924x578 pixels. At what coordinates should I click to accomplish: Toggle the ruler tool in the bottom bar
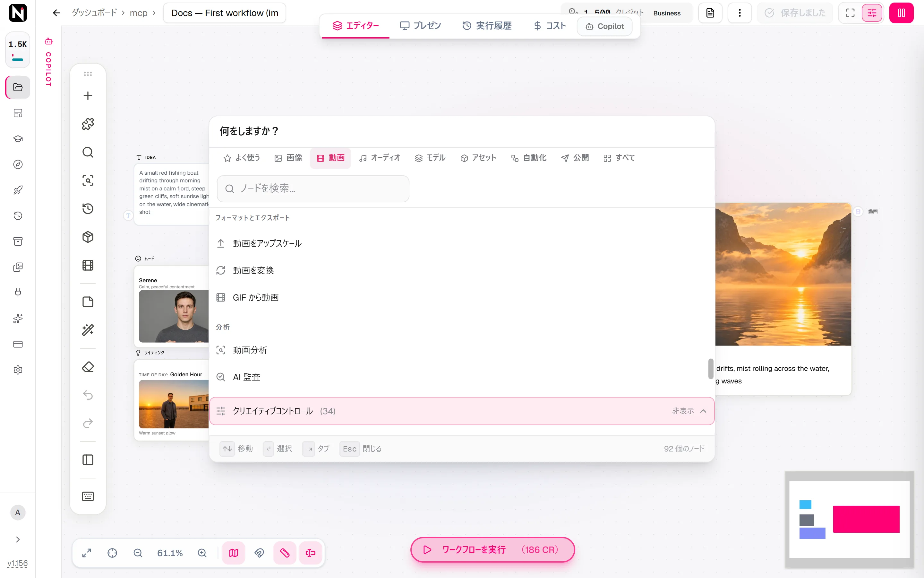[x=285, y=553]
